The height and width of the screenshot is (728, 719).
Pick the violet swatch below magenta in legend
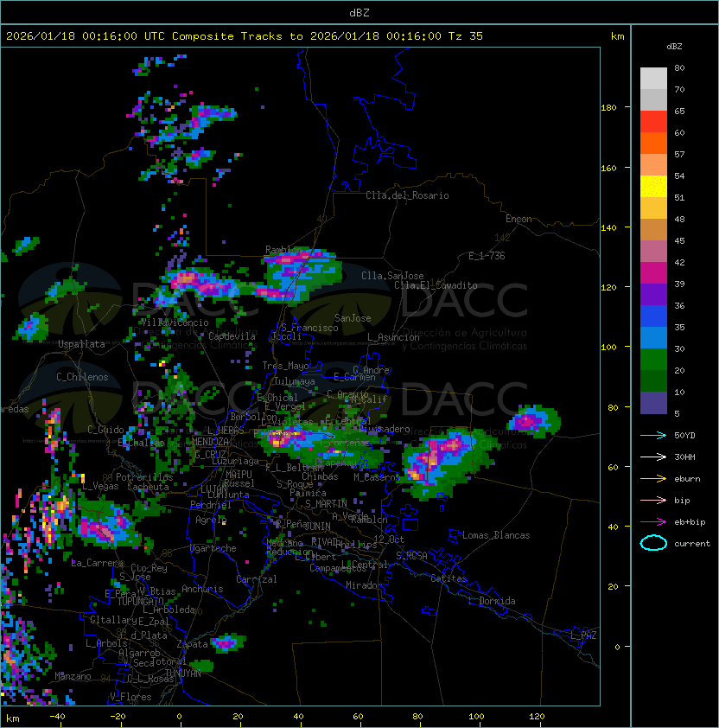coord(653,295)
